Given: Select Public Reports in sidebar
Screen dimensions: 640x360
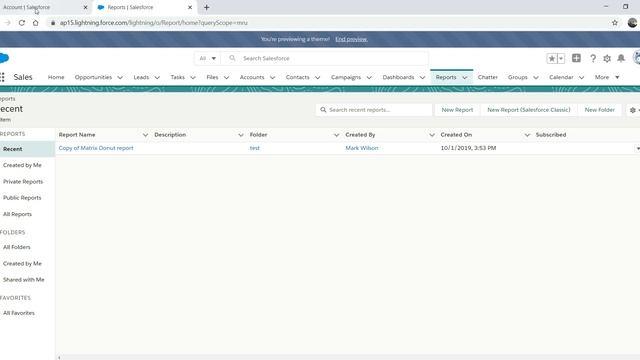Looking at the screenshot, I should [x=22, y=198].
